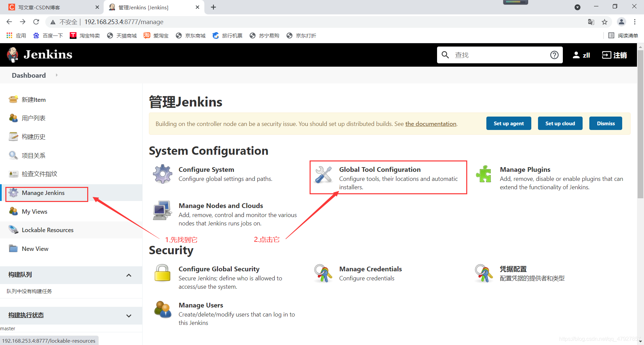
Task: Click the 注销 logout link
Action: [620, 55]
